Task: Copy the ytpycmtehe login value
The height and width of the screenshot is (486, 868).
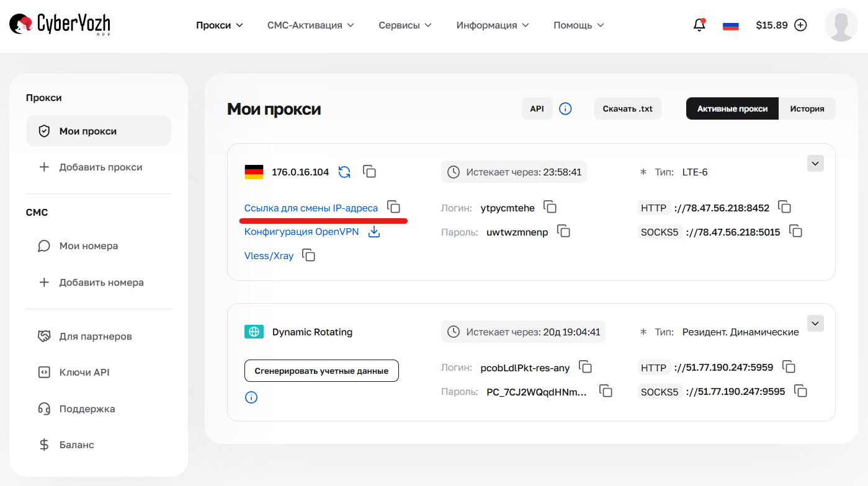Action: point(550,208)
